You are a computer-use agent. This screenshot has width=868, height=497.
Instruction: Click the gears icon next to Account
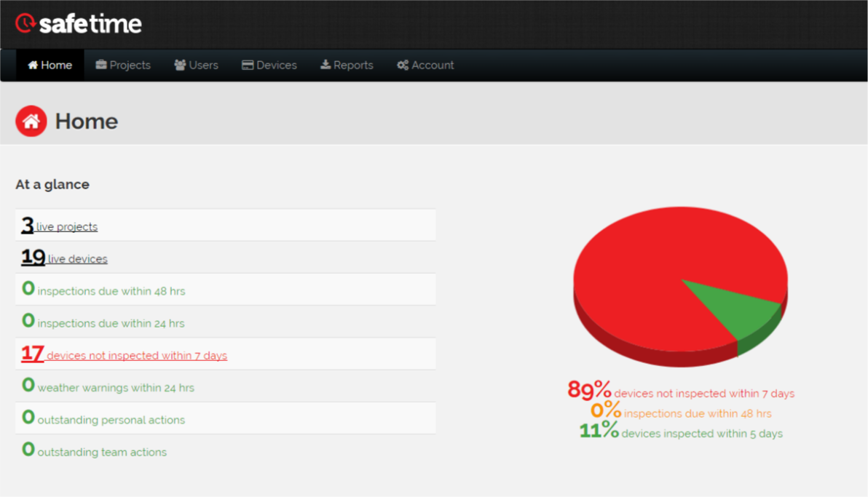point(403,65)
